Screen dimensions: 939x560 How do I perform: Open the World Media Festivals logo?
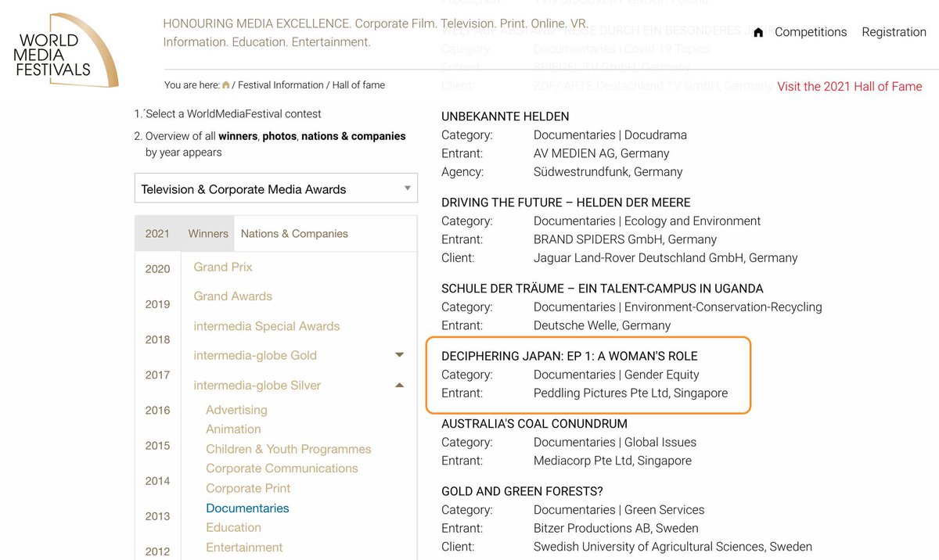point(67,50)
